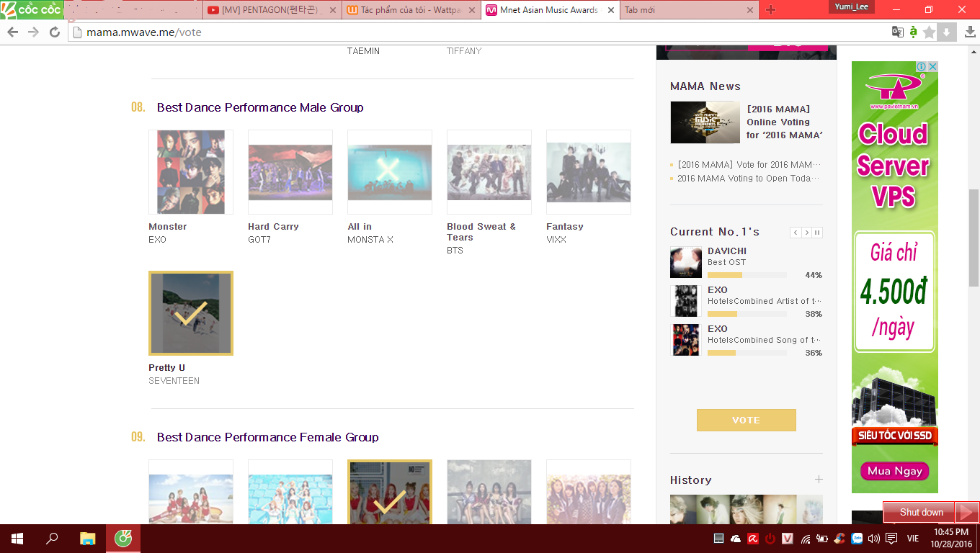Click the arrow beside Shut down
This screenshot has height=553, width=980.
[966, 512]
